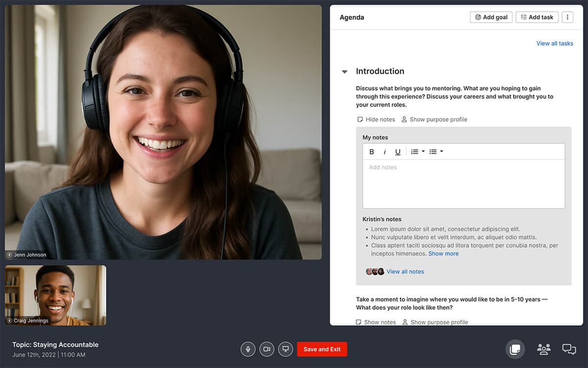
Task: Apply underline formatting in My notes
Action: point(398,152)
